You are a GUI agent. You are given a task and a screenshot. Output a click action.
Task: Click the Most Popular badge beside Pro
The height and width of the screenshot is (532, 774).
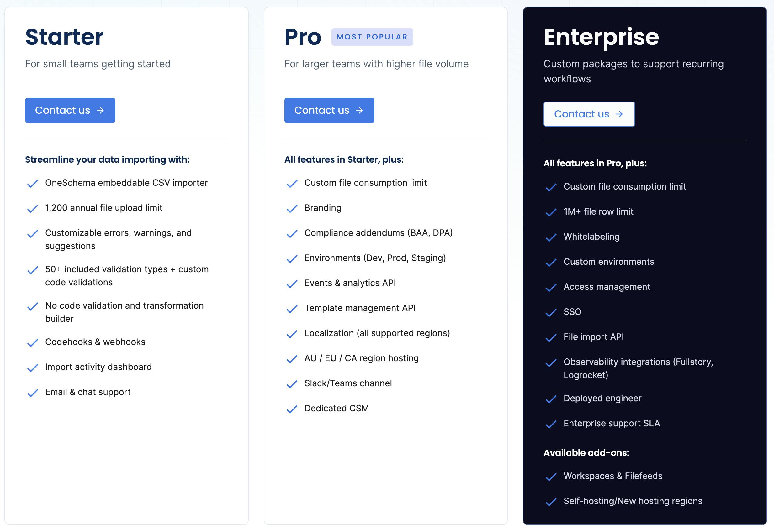372,37
